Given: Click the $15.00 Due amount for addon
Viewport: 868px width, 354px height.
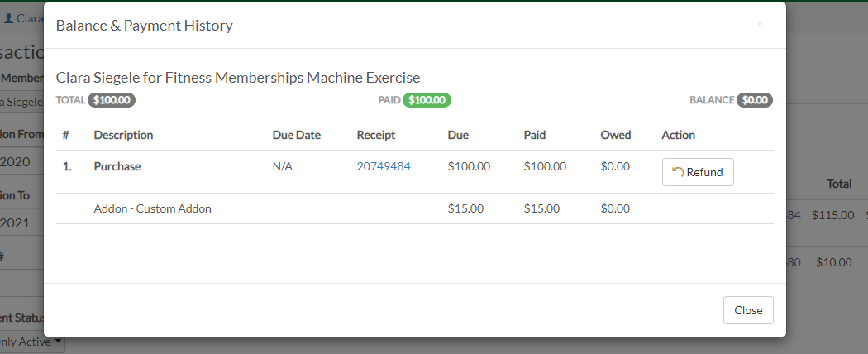Looking at the screenshot, I should [465, 209].
